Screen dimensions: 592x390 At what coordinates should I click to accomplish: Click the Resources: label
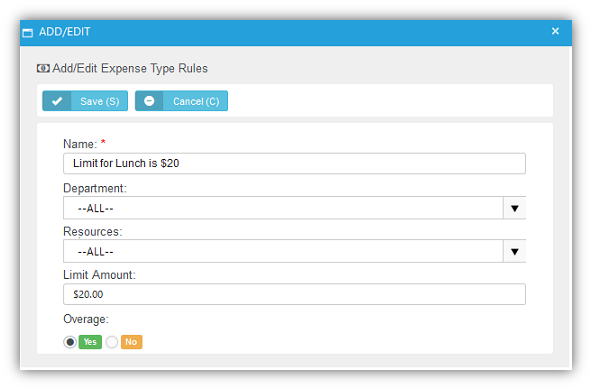coord(92,231)
